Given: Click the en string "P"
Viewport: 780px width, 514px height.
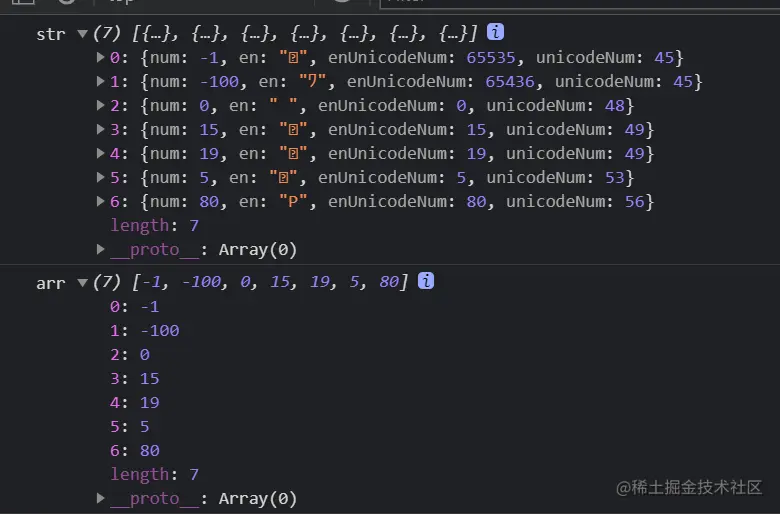Looking at the screenshot, I should [x=293, y=202].
